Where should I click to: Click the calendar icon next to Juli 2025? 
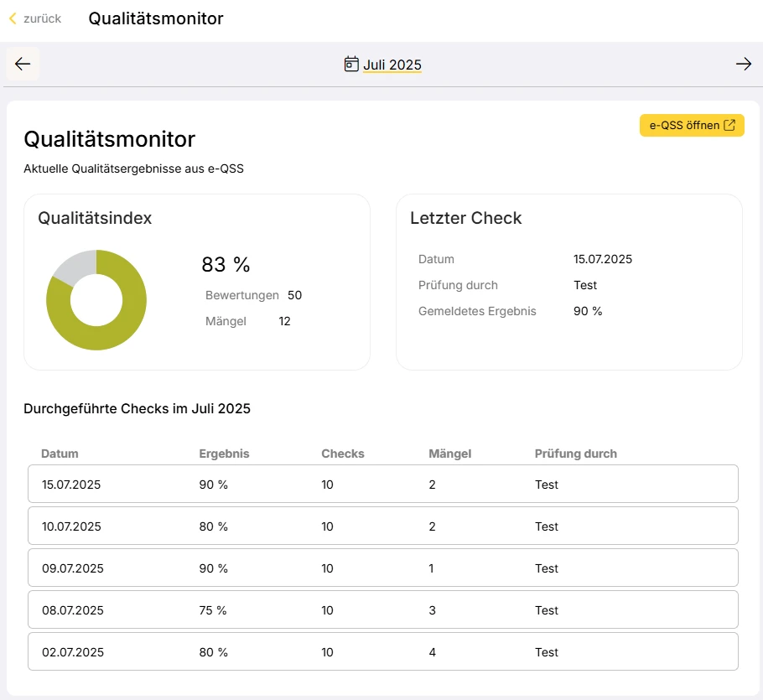click(x=351, y=65)
